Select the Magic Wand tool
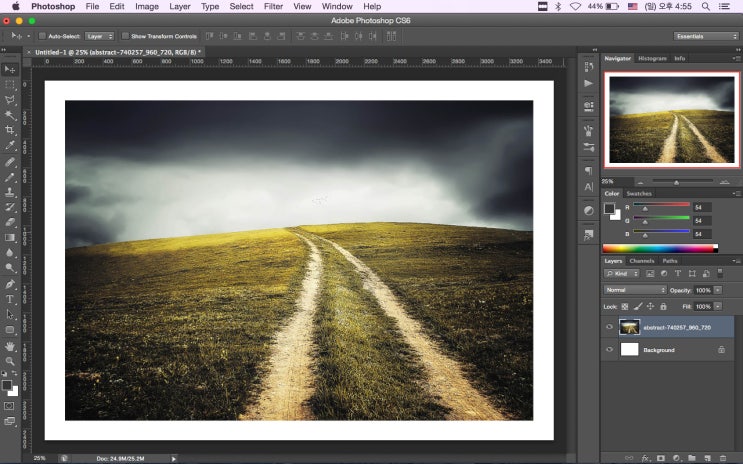This screenshot has width=743, height=464. click(10, 115)
